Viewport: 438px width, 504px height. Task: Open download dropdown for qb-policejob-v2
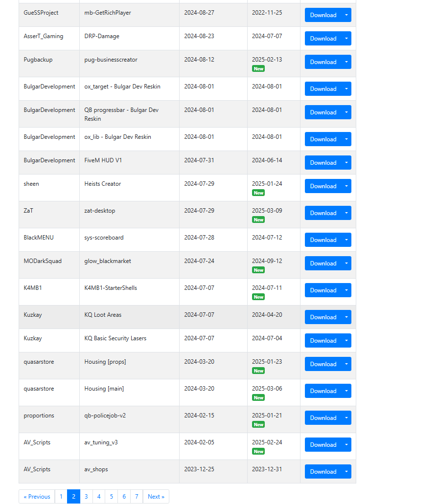coord(346,418)
